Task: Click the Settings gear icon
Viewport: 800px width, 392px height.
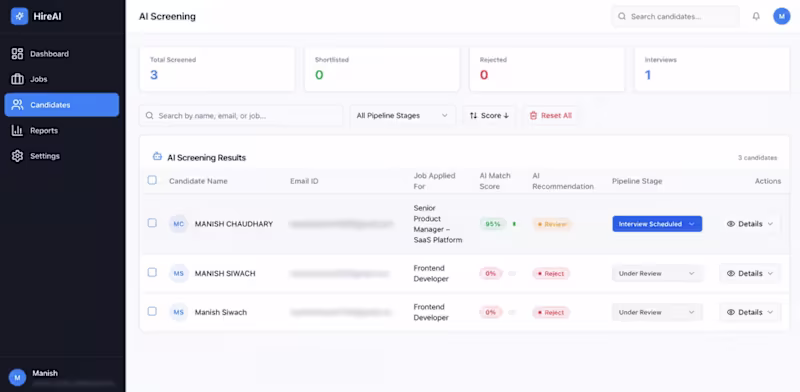Action: point(17,156)
